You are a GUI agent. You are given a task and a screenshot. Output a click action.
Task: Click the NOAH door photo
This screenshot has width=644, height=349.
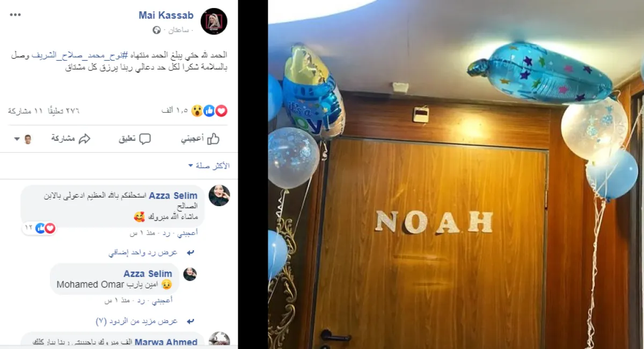coord(456,174)
